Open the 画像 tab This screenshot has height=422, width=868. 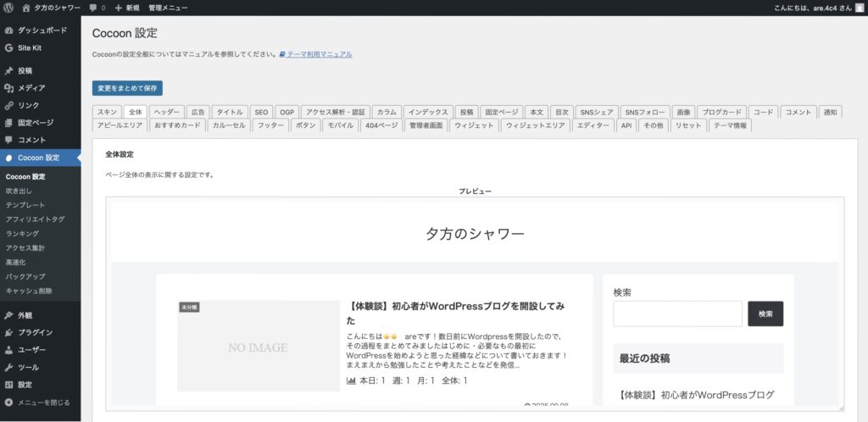[x=684, y=112]
